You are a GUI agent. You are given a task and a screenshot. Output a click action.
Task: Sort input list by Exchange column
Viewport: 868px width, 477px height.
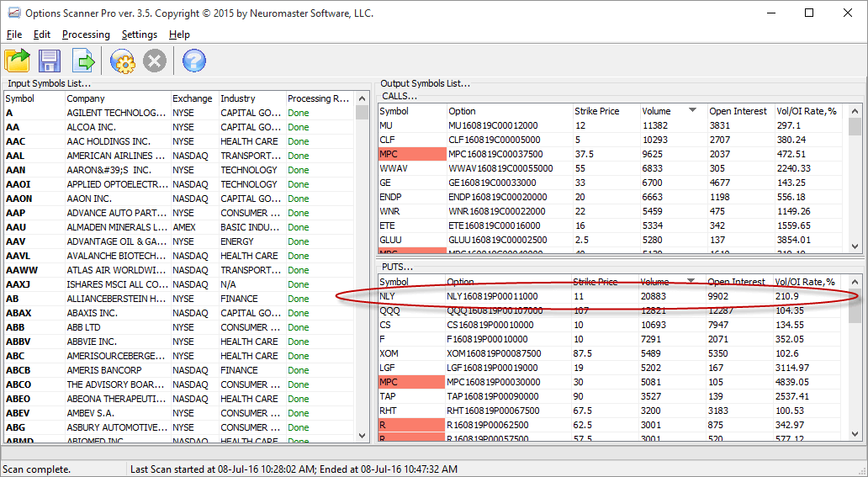195,98
